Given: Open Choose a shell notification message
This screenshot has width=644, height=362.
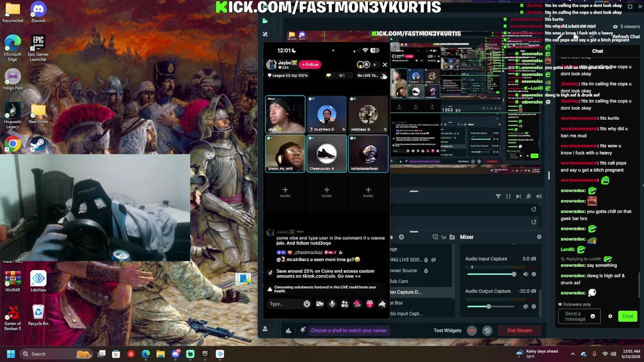Looking at the screenshot, I should pos(349,330).
